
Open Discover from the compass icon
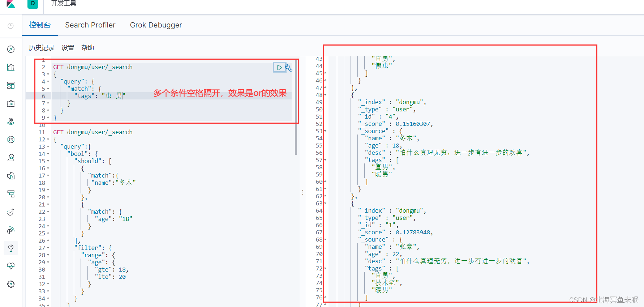tap(11, 49)
